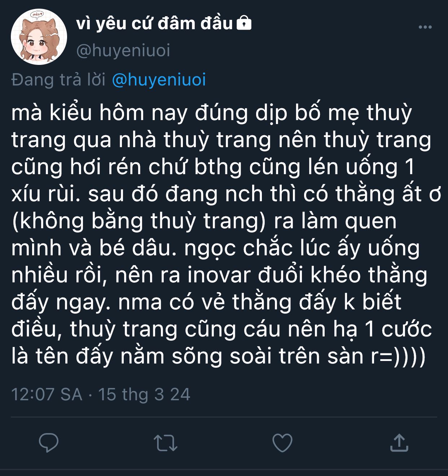Viewport: 448px width, 476px height.
Task: Click the phrase ngọc chắc lúc ấy uống
Action: (x=302, y=248)
